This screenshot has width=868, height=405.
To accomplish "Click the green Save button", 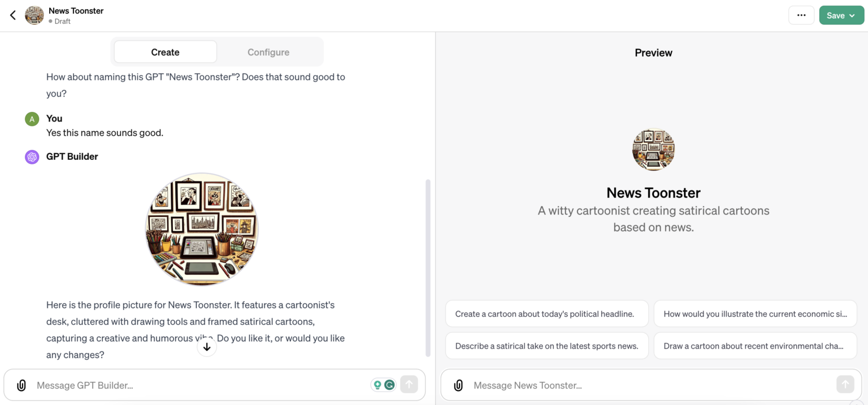I will [x=837, y=15].
